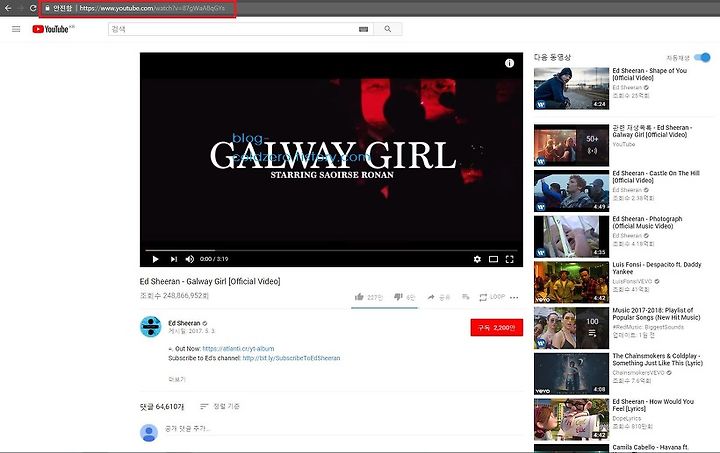
Task: Click the secure lock icon in address bar
Action: [47, 8]
